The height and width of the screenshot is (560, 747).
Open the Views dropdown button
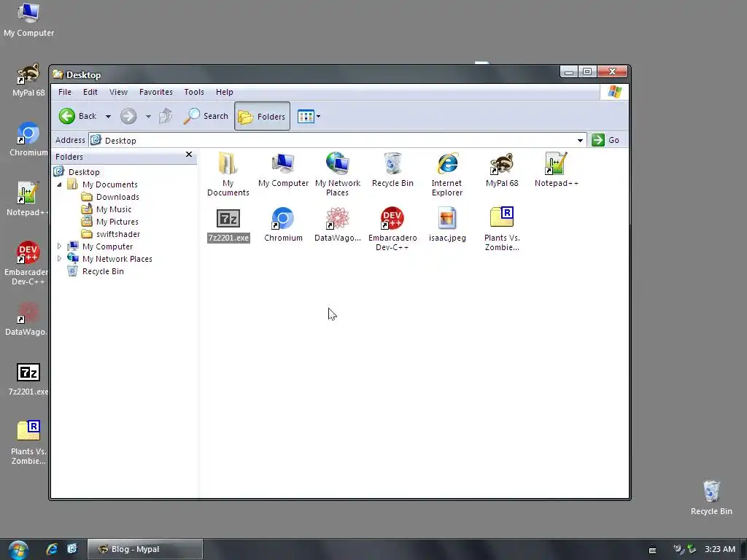pyautogui.click(x=309, y=116)
